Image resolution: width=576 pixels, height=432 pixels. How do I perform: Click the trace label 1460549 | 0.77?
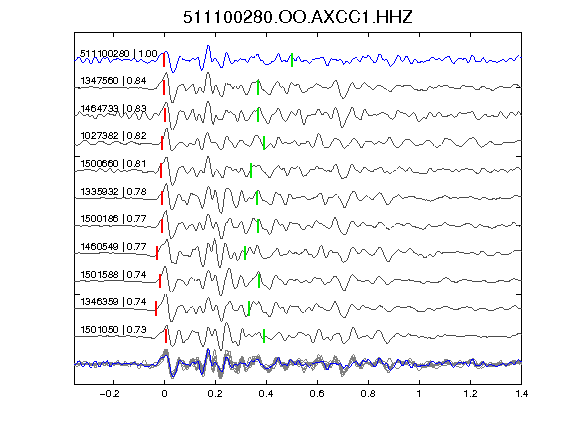pyautogui.click(x=114, y=246)
